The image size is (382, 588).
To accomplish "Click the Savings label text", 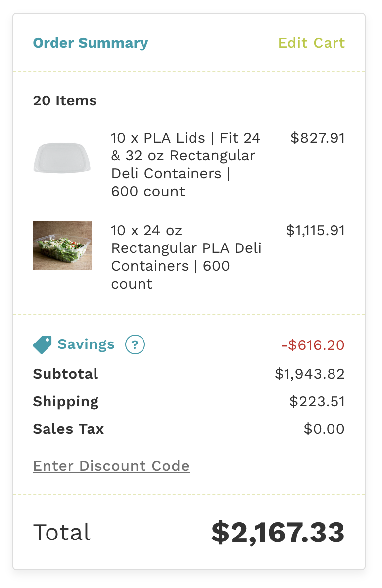I will click(x=87, y=344).
